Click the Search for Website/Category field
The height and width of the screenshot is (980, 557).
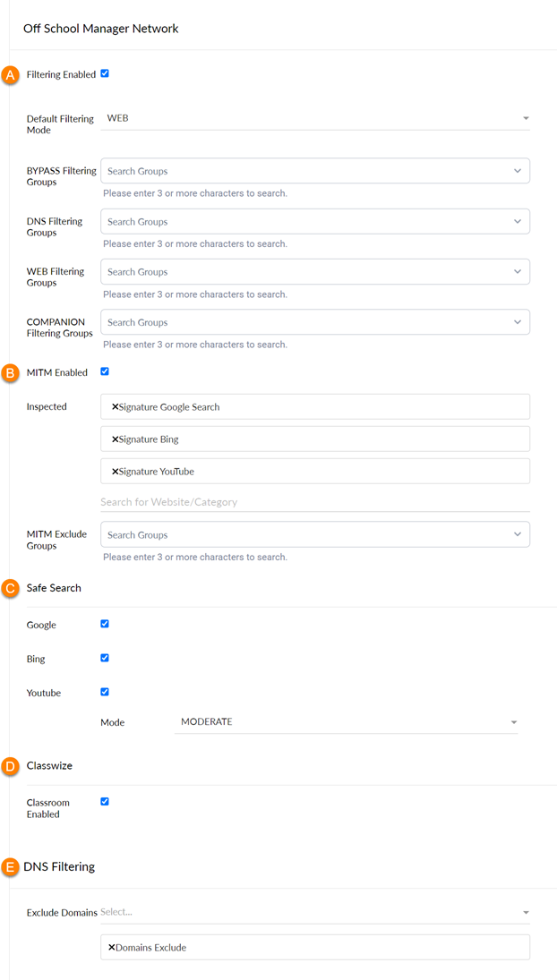pos(315,502)
